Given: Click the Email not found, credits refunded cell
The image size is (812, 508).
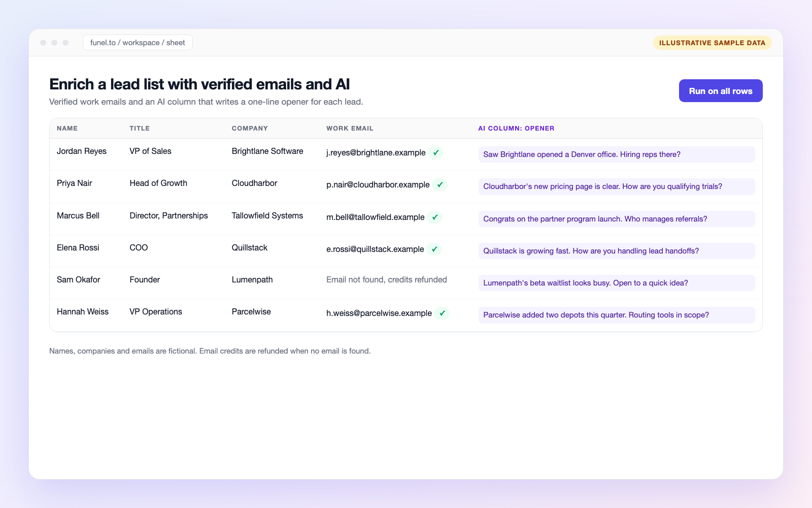Looking at the screenshot, I should [x=387, y=280].
